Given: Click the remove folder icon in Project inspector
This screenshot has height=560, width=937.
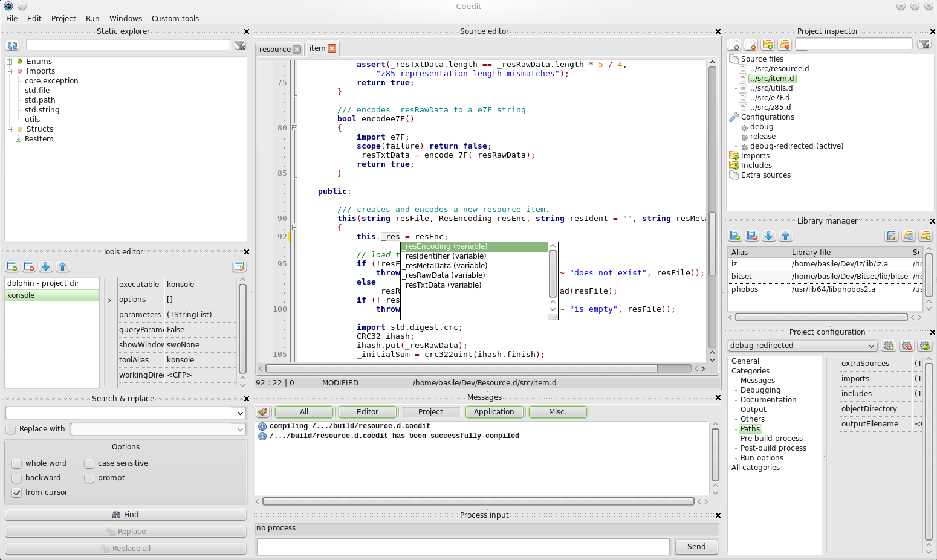Looking at the screenshot, I should (783, 45).
